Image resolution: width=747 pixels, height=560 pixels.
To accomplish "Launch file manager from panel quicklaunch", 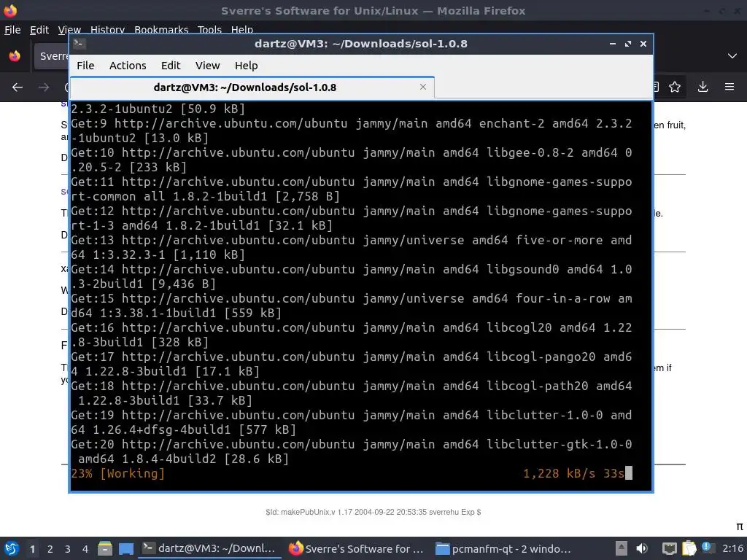I will pyautogui.click(x=105, y=548).
